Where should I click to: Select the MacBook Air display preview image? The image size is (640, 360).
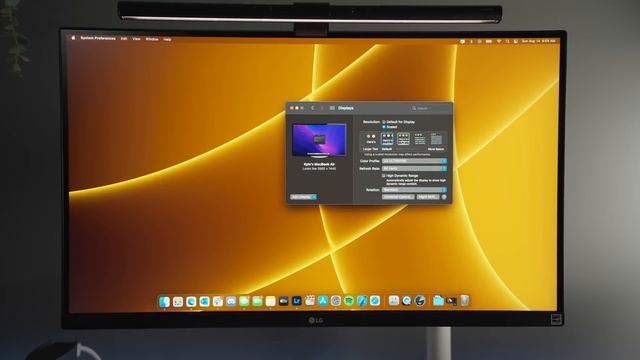319,140
